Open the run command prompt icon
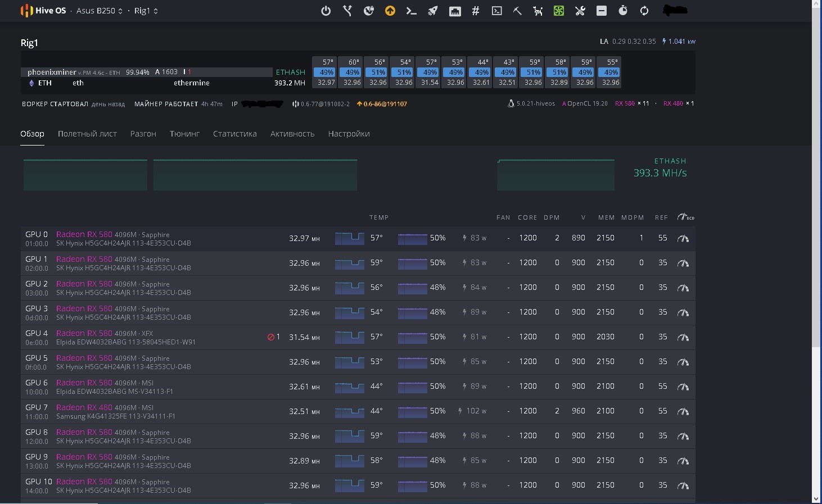The width and height of the screenshot is (822, 504). click(x=412, y=11)
